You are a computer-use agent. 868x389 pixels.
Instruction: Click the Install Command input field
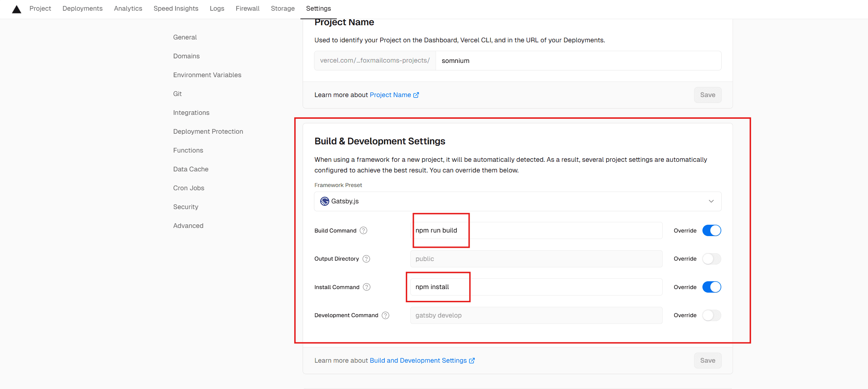pyautogui.click(x=536, y=287)
